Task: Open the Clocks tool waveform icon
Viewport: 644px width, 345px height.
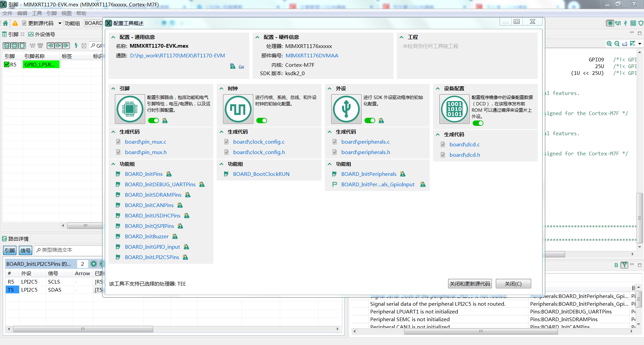Action: pos(238,109)
